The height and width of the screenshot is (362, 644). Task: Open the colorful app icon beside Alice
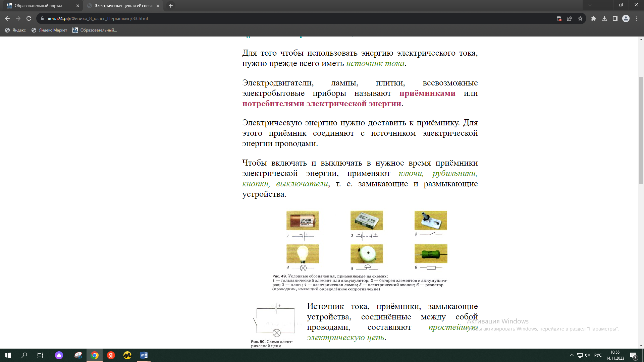[x=78, y=355]
